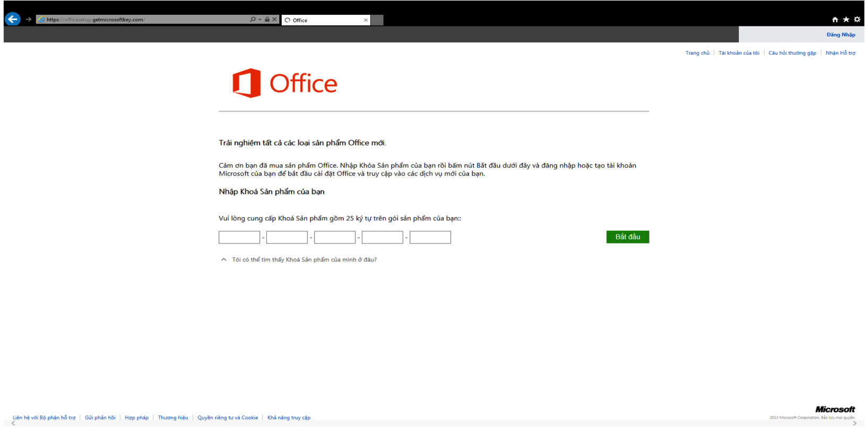
Task: Open Liên hệ với Bộ phận hỗ trợ link
Action: [44, 418]
